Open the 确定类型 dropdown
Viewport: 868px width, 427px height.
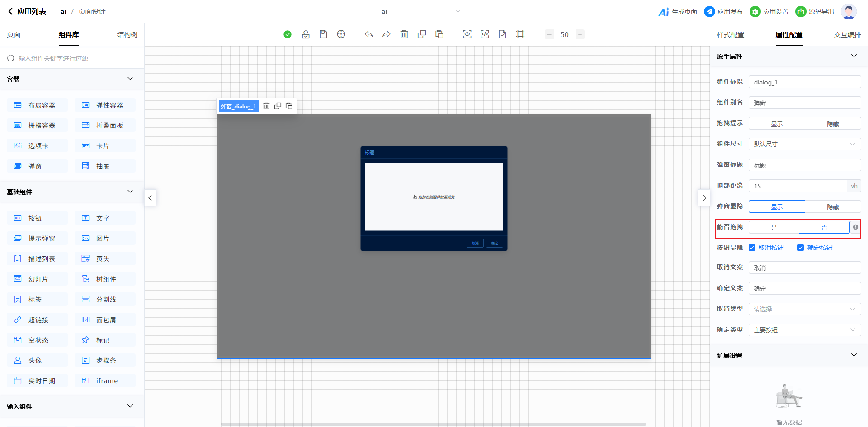click(x=805, y=330)
